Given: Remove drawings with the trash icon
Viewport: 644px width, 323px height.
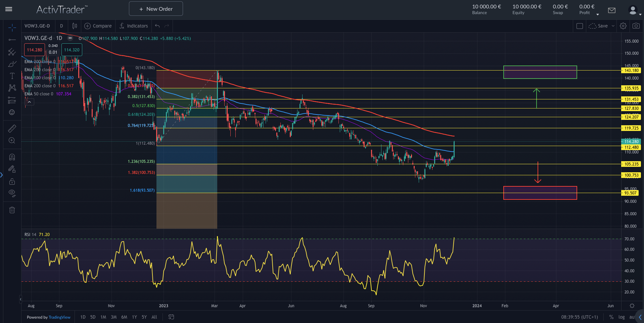Looking at the screenshot, I should pos(12,210).
